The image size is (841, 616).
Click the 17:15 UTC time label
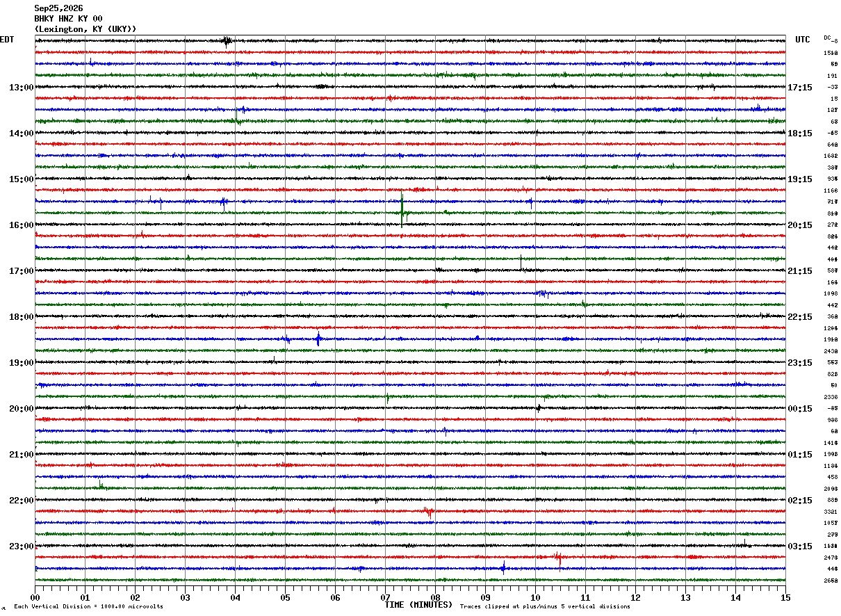tap(800, 88)
